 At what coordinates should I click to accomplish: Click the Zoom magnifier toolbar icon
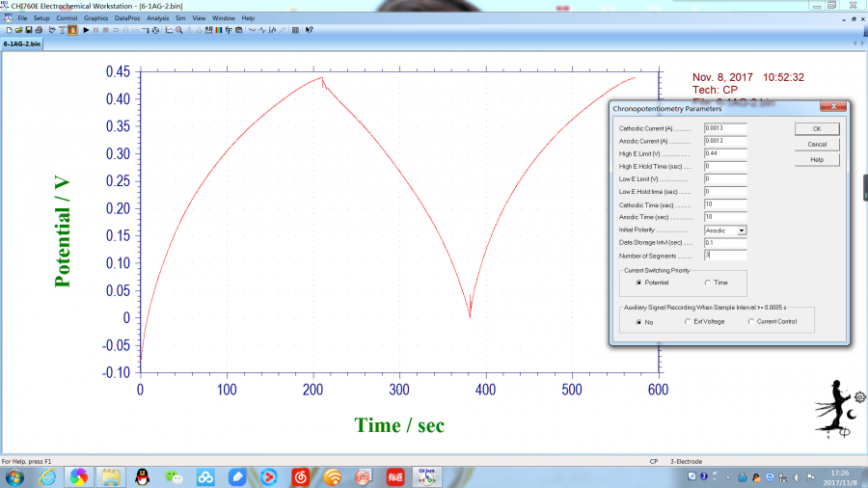[x=179, y=30]
